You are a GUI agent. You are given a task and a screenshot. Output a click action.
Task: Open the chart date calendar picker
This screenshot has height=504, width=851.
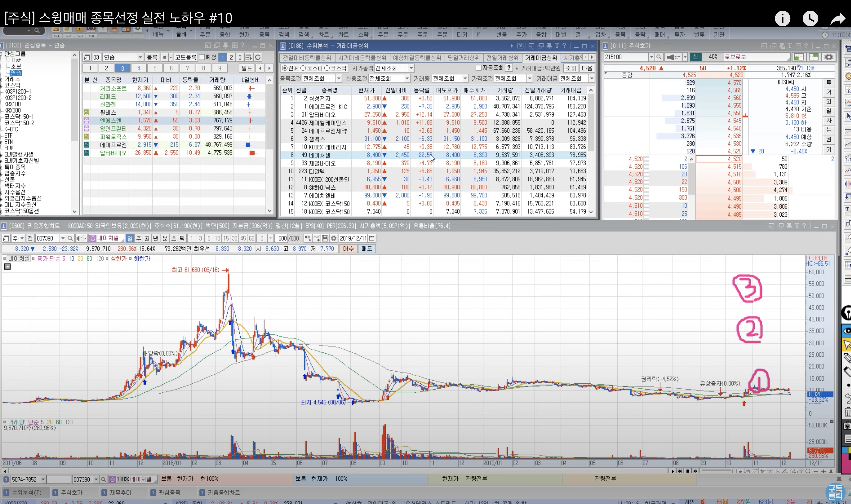coord(372,238)
